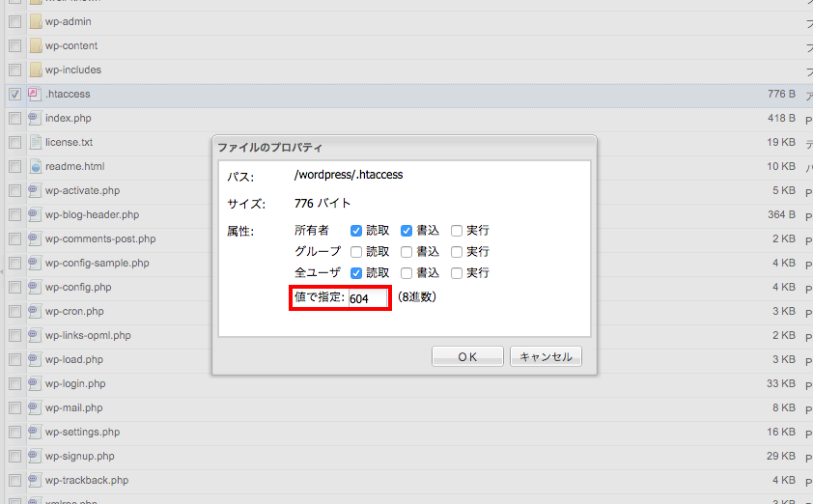Uncheck the .htaccess row selection checkbox
Image resolution: width=813 pixels, height=504 pixels.
[14, 94]
